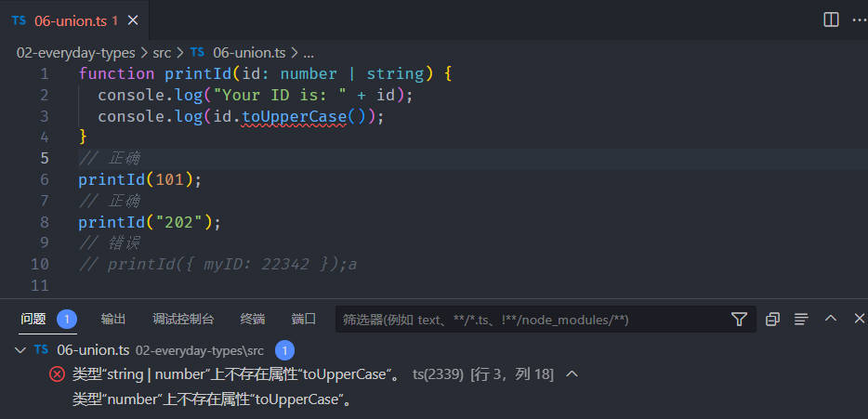Collapse the 06-union.ts problems group
This screenshot has width=868, height=419.
point(20,350)
